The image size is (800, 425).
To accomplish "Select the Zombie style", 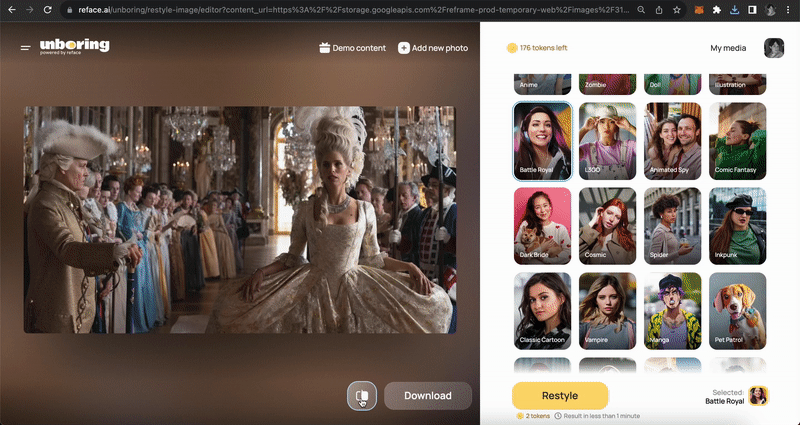I will coord(607,84).
